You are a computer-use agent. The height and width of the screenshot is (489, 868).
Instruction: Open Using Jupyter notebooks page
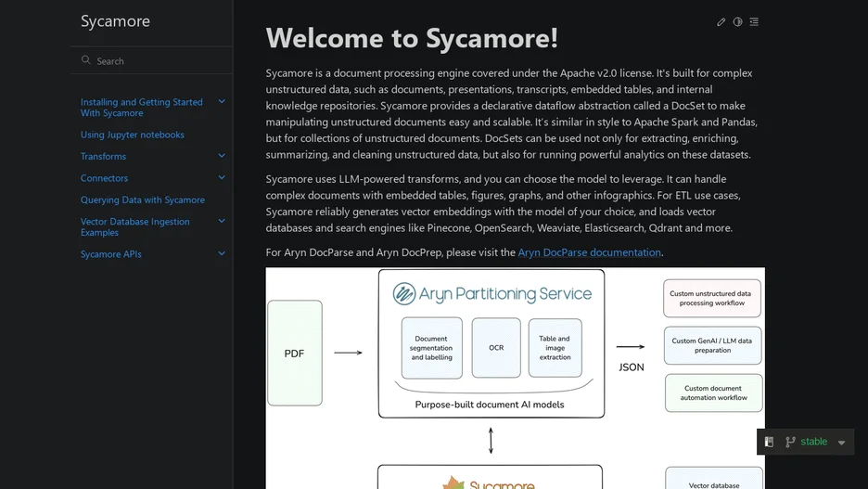pyautogui.click(x=133, y=135)
